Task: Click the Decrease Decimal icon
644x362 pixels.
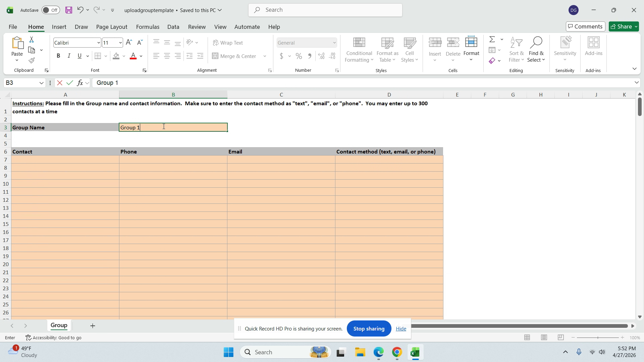Action: [332, 56]
